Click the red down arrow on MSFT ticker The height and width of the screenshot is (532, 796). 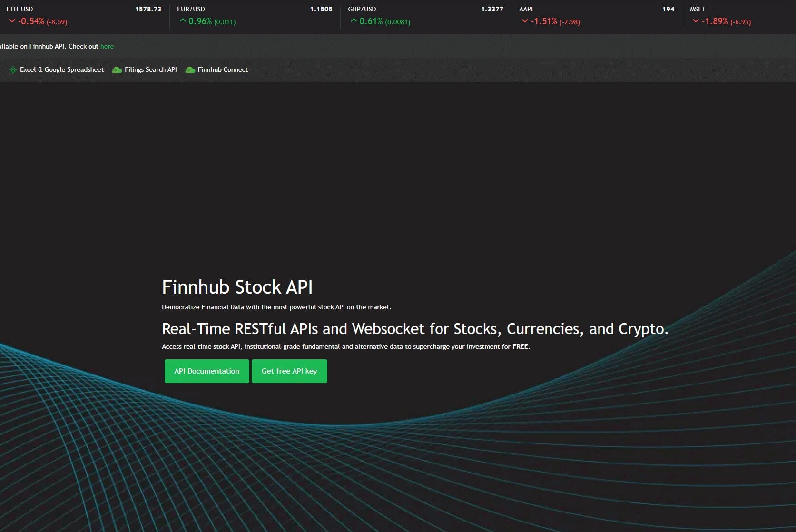coord(695,21)
